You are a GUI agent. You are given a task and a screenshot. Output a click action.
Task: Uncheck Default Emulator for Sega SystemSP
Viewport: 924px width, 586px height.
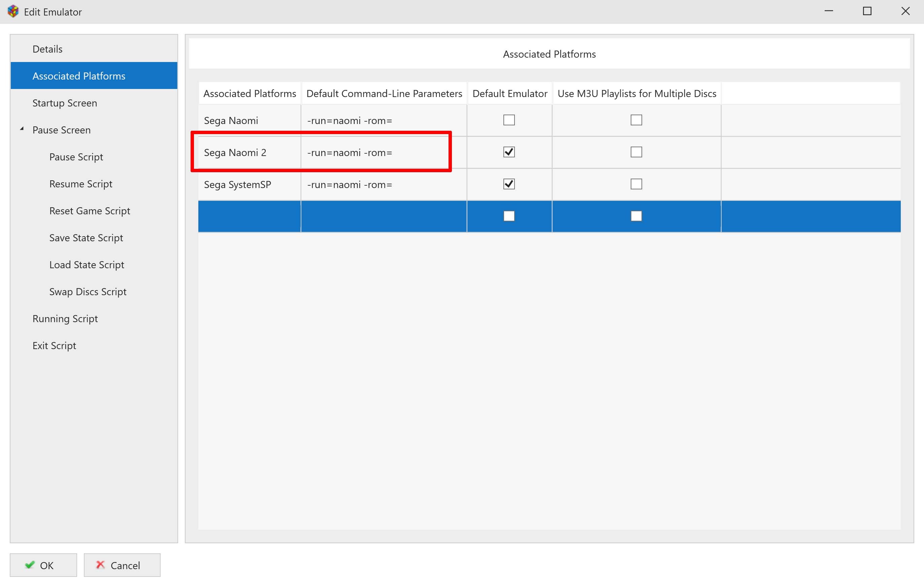(509, 184)
